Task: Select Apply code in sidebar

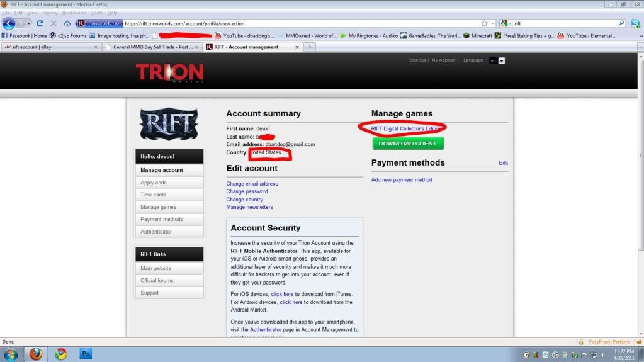Action: (169, 183)
